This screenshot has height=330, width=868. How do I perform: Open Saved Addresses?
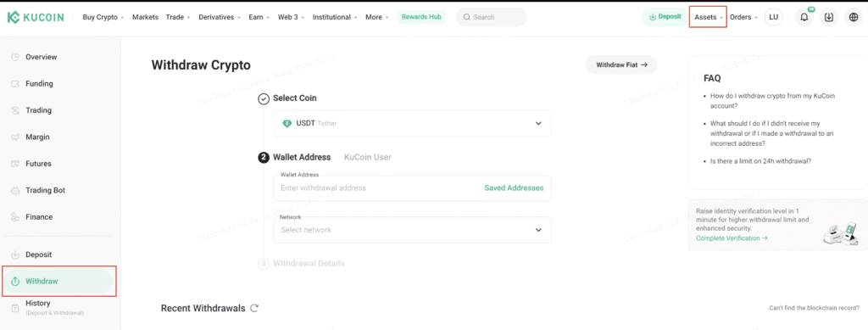[514, 187]
